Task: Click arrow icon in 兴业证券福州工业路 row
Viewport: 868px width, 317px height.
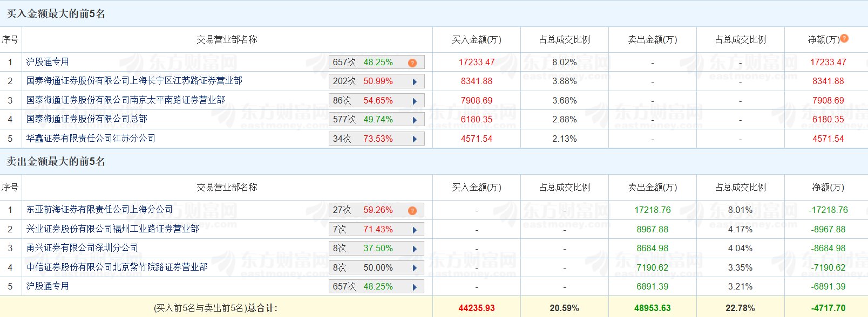Action: click(415, 230)
